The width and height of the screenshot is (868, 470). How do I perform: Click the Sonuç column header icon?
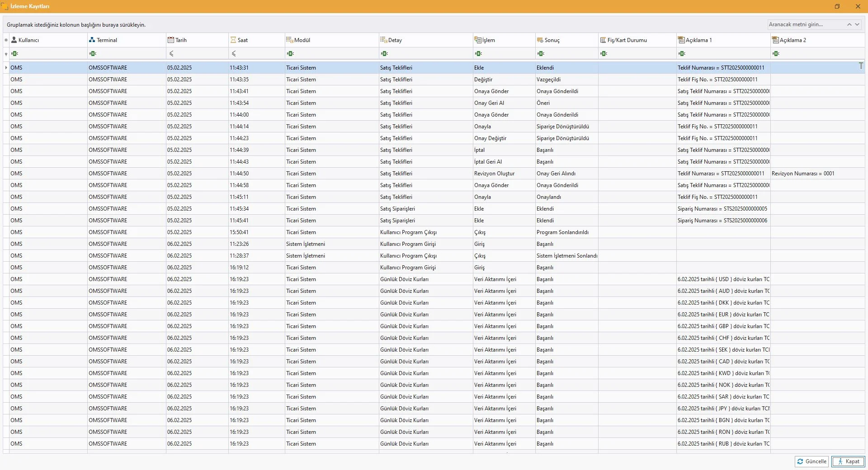[540, 40]
